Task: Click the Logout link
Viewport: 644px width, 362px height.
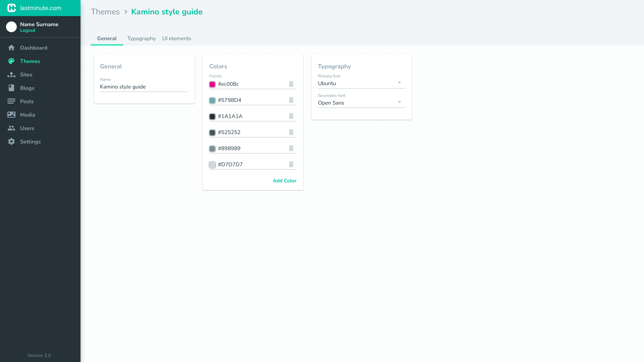Action: (28, 31)
